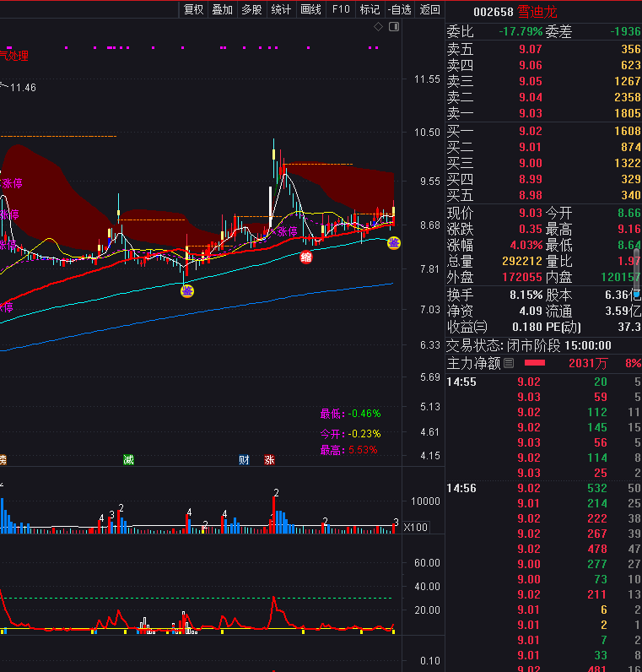Click the 鉴 badge under the candlestick low
This screenshot has width=642, height=672.
[186, 290]
